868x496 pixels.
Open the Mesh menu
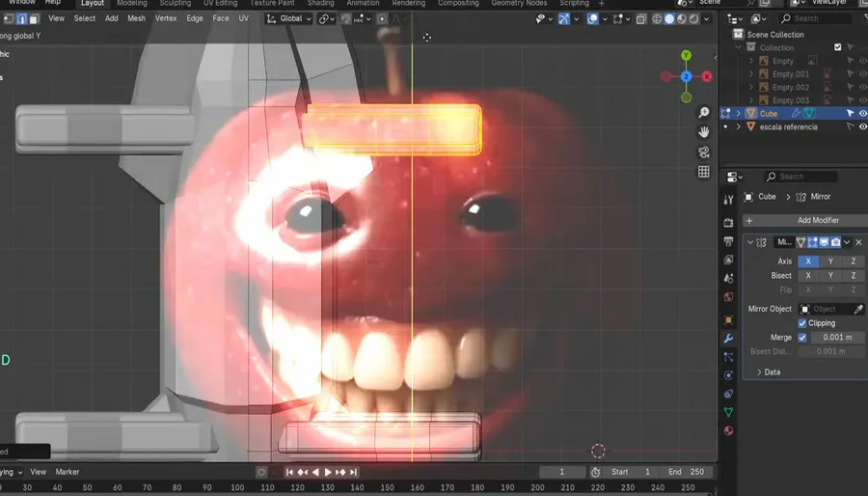136,18
